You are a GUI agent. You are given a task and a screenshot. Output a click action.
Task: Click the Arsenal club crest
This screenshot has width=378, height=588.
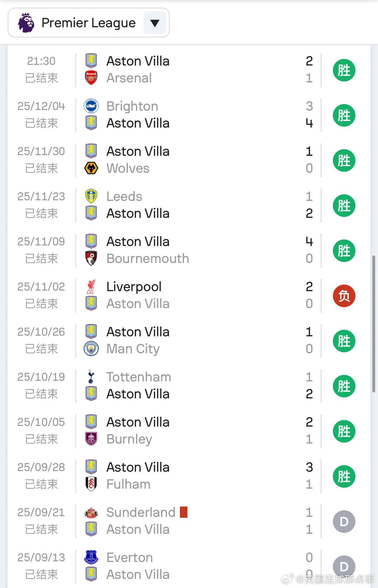pyautogui.click(x=91, y=78)
